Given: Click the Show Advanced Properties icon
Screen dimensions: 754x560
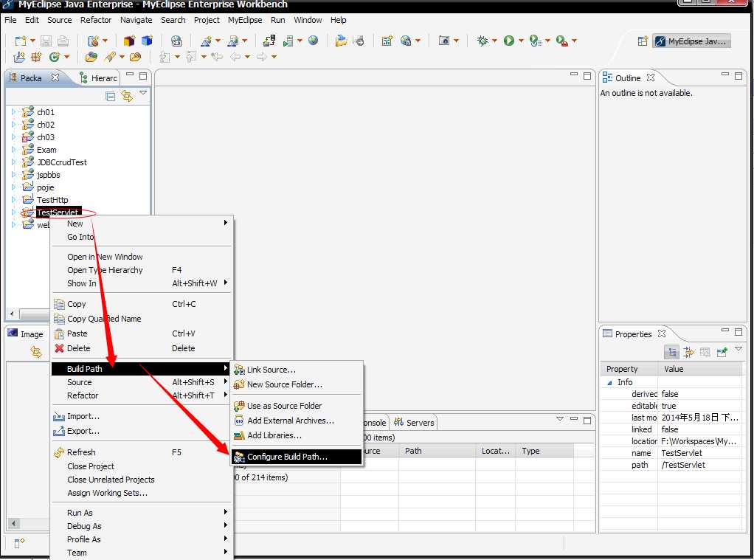Looking at the screenshot, I should [x=688, y=352].
